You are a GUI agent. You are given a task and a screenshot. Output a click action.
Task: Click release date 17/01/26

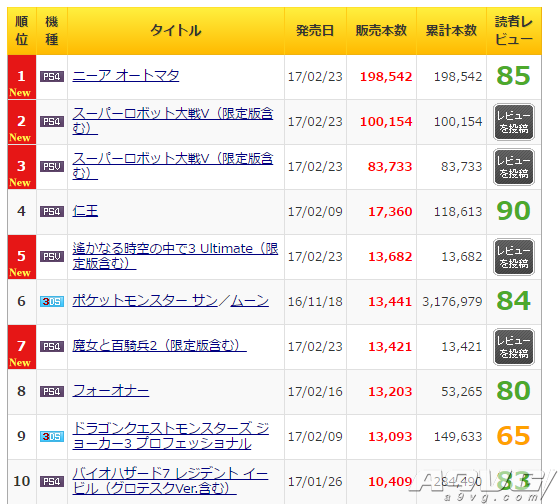[315, 482]
